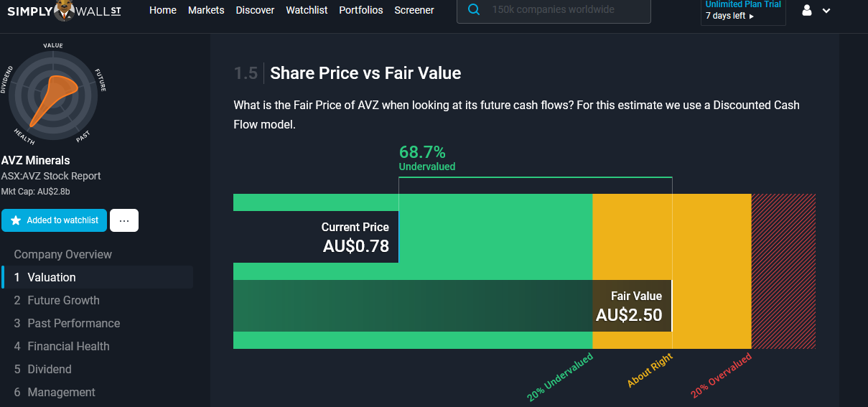Click the AVZ snowflake radar chart

click(x=52, y=92)
